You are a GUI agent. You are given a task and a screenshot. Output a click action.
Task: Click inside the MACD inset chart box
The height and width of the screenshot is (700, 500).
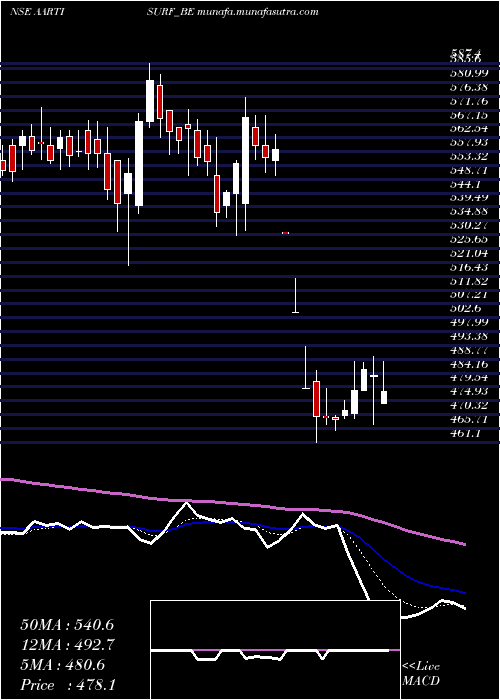coord(275,650)
